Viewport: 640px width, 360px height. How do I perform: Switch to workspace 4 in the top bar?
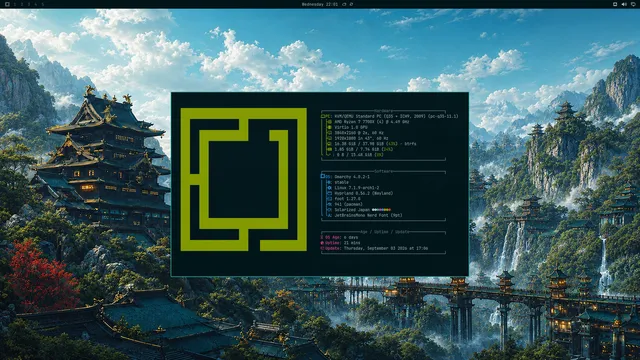pos(36,4)
